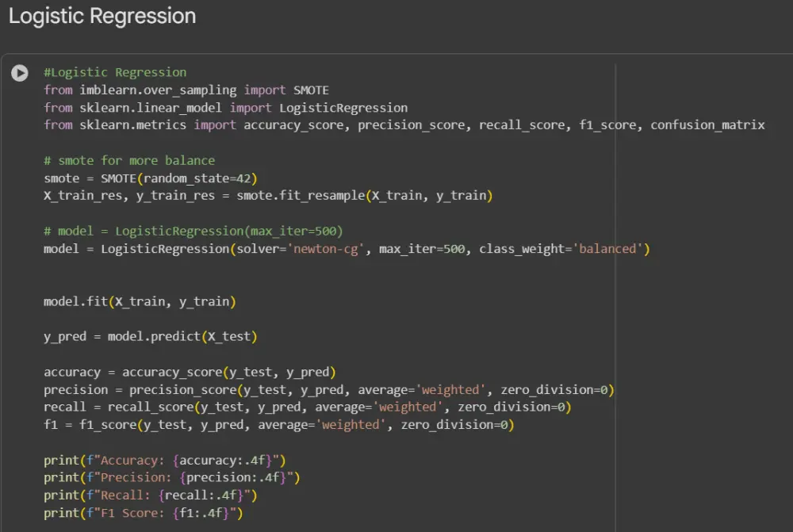Click the model.fit(X_train, y_train) line
The width and height of the screenshot is (793, 532).
point(140,301)
